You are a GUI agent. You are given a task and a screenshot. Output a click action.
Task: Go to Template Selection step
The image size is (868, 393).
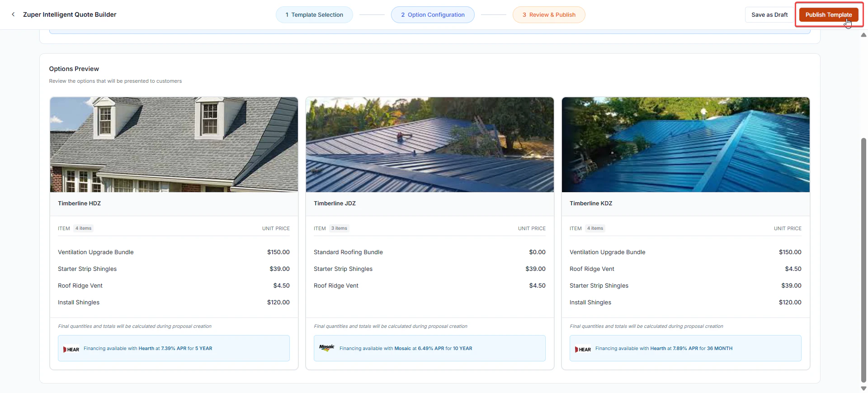coord(314,15)
